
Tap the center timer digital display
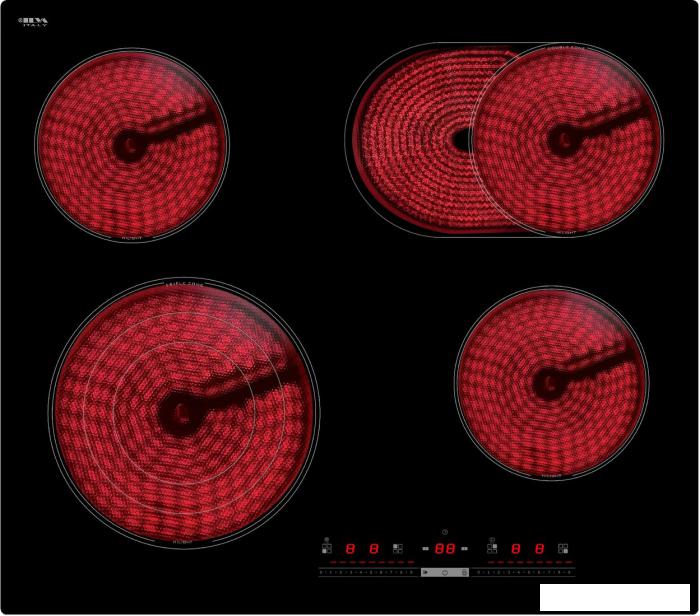(x=445, y=549)
